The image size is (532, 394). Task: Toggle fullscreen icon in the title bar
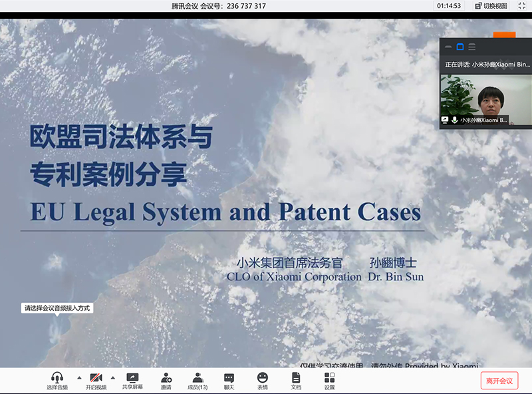click(x=521, y=5)
